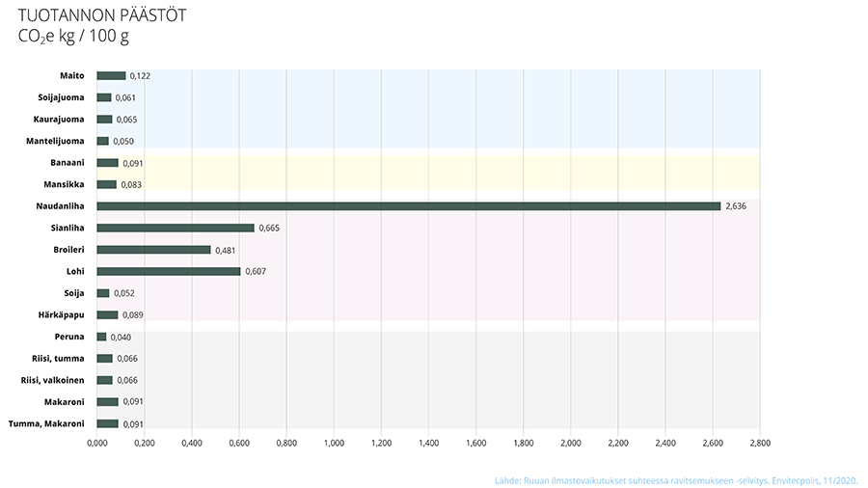Image resolution: width=868 pixels, height=488 pixels.
Task: Select the Kaurajuoma category label
Action: point(59,119)
